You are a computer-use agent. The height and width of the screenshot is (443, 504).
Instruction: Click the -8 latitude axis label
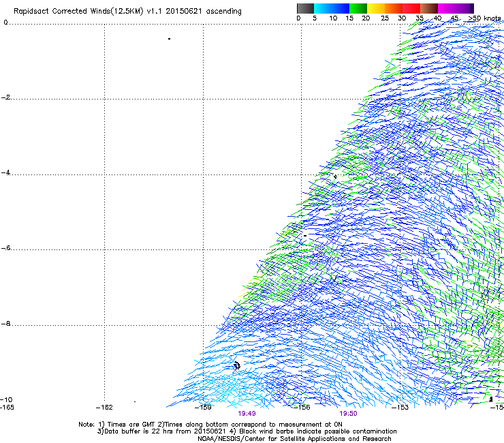(5, 323)
